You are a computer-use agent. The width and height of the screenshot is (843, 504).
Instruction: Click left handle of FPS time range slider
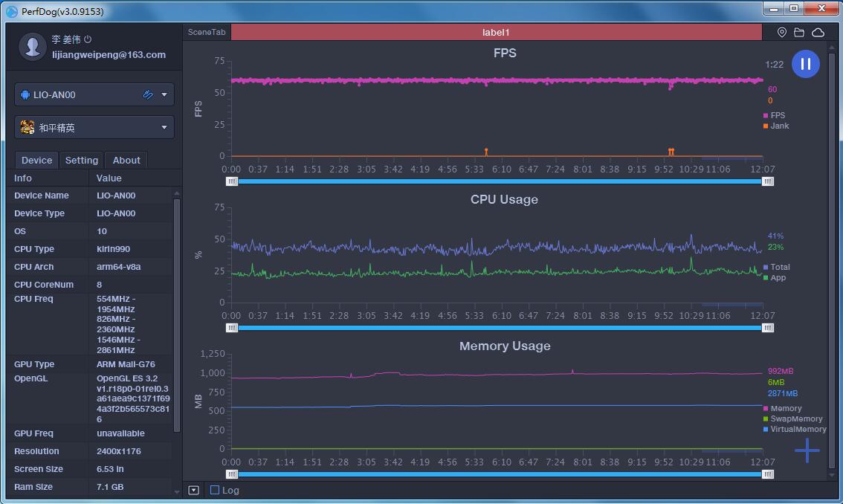coord(232,181)
